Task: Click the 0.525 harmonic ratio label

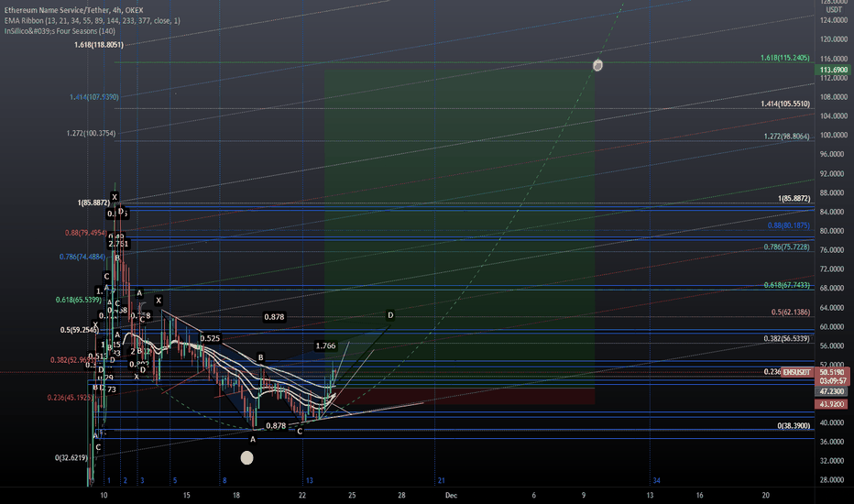Action: coord(210,338)
